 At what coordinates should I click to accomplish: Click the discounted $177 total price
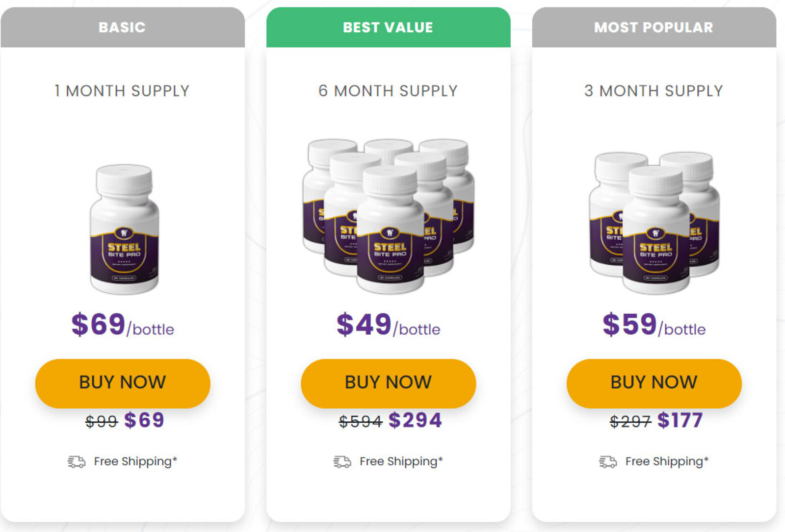click(680, 420)
